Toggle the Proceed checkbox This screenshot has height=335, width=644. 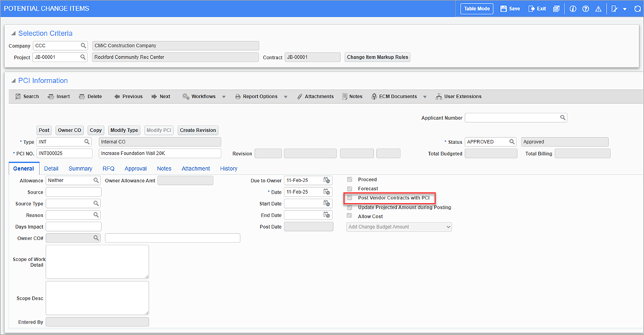click(350, 179)
